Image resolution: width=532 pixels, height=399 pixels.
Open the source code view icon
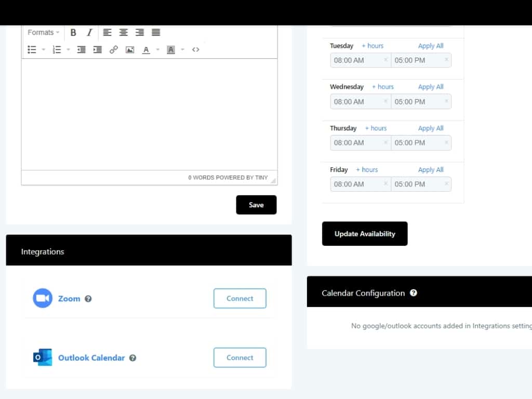[x=195, y=49]
